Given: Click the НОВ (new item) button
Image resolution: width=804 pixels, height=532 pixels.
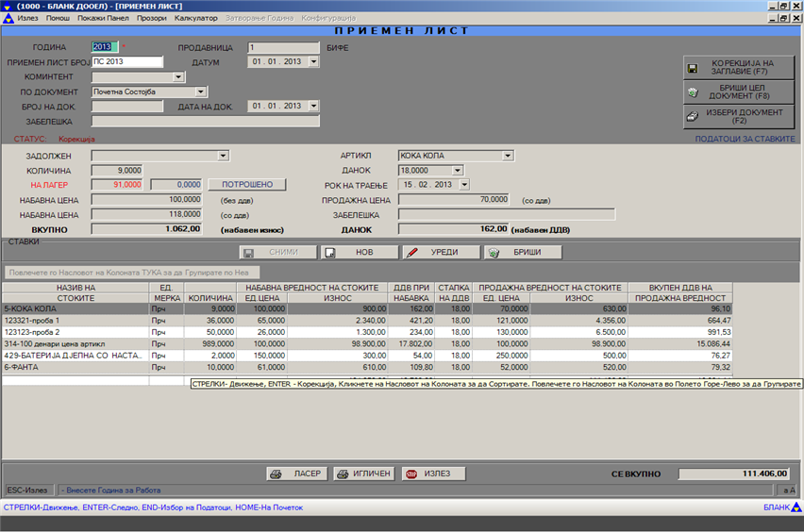Looking at the screenshot, I should 358,253.
